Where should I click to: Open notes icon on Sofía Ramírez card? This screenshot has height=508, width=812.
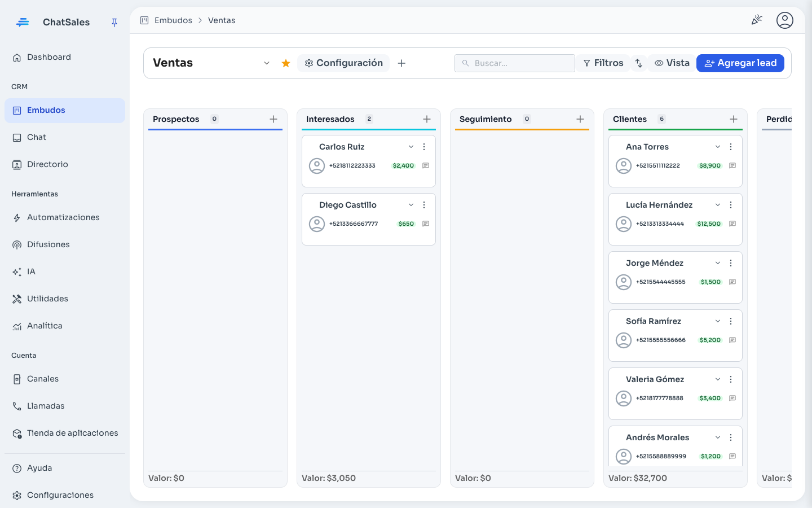click(x=732, y=340)
